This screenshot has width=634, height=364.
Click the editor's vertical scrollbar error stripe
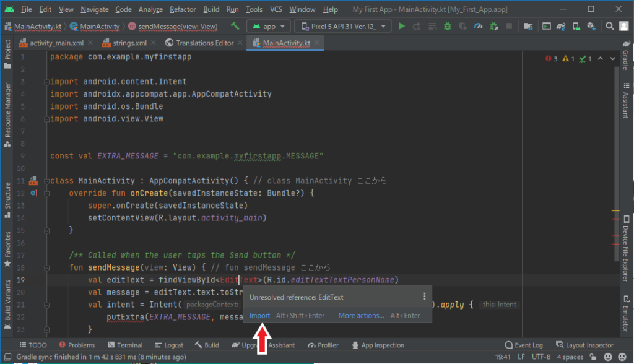click(x=615, y=237)
